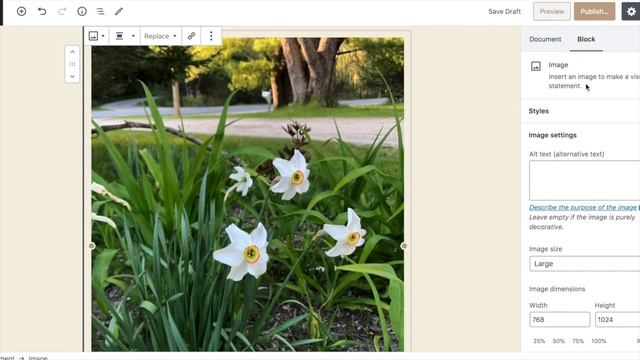Open the content structure info icon
The width and height of the screenshot is (640, 360).
point(82,11)
